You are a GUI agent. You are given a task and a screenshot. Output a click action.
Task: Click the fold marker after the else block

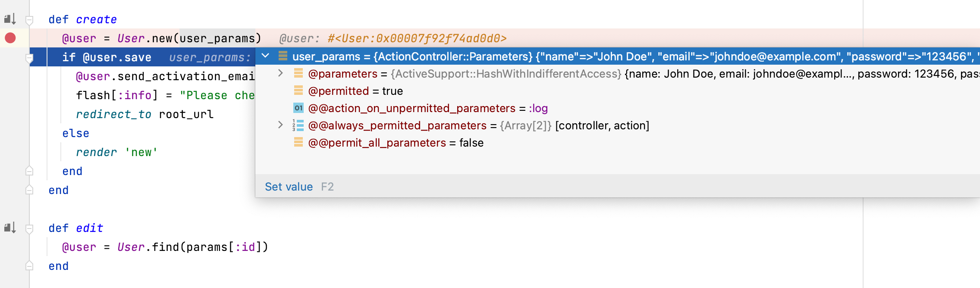[29, 171]
